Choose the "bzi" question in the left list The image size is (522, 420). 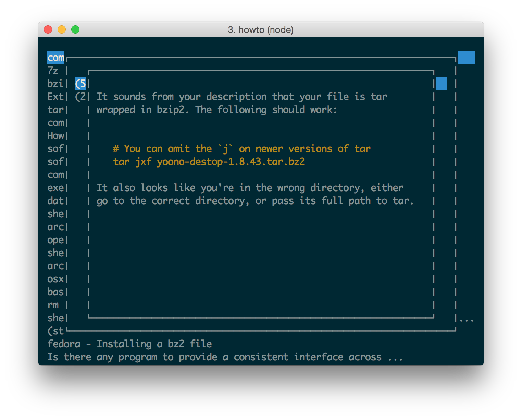(x=55, y=84)
